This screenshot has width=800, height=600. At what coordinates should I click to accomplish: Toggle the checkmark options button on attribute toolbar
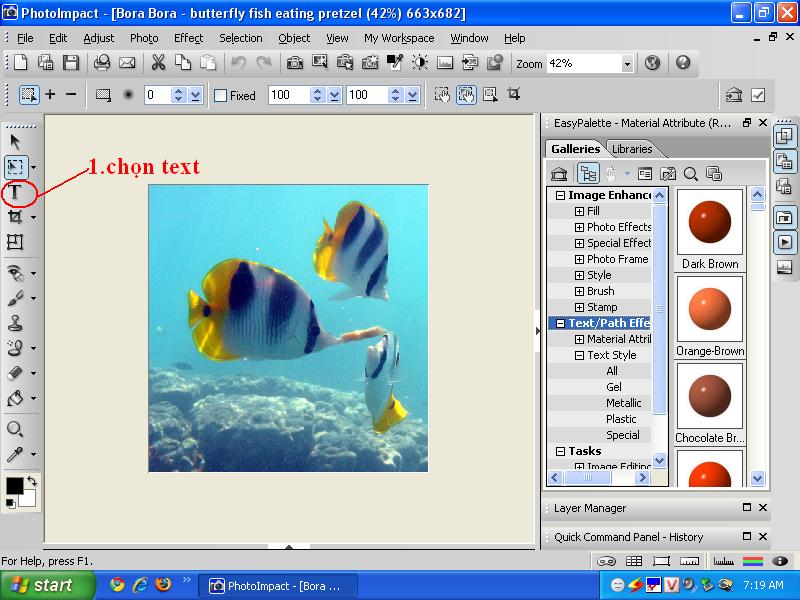[758, 95]
